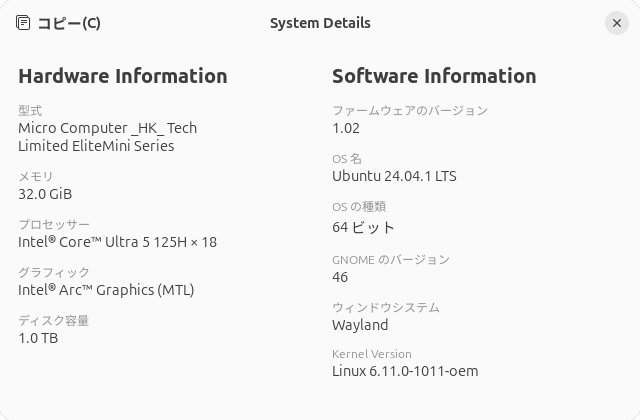Screen dimensions: 640x420
Task: Click the System Details window title
Action: (x=320, y=23)
